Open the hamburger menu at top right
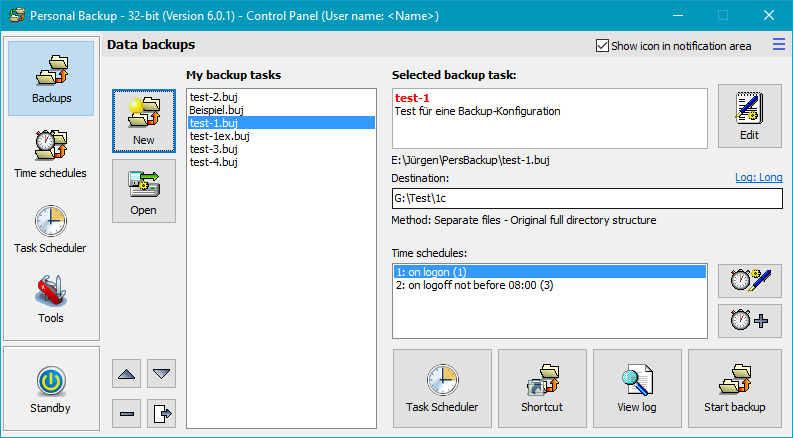793x438 pixels. 779,44
